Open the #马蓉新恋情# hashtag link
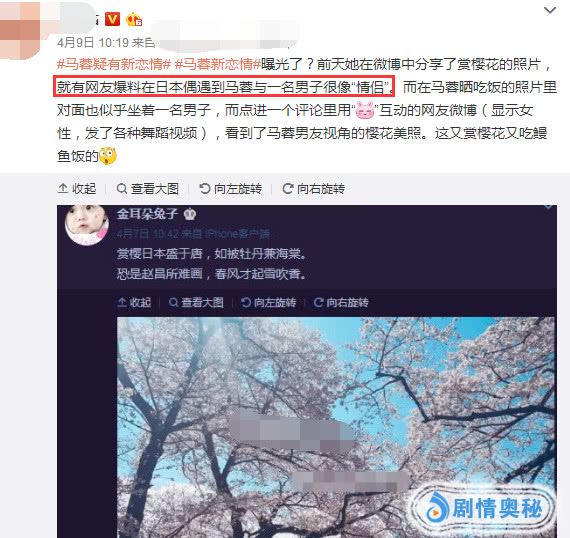Screen dimensions: 570x538 point(218,64)
